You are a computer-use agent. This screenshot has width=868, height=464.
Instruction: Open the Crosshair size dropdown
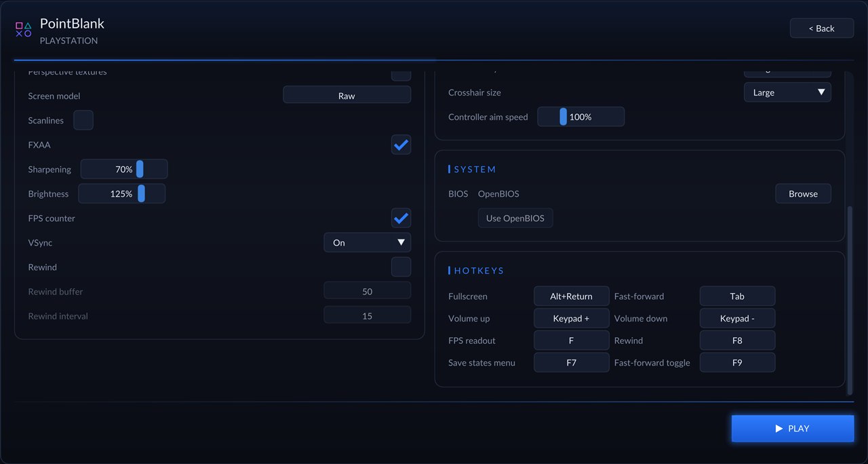pos(787,92)
